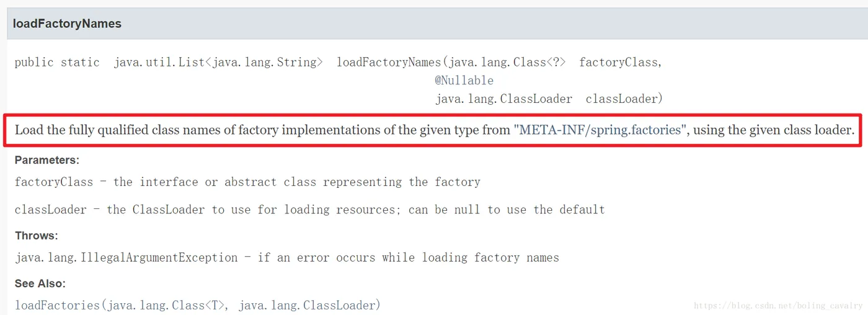This screenshot has width=868, height=315.
Task: Click java.lang.ClassLoader type in signature
Action: point(503,99)
